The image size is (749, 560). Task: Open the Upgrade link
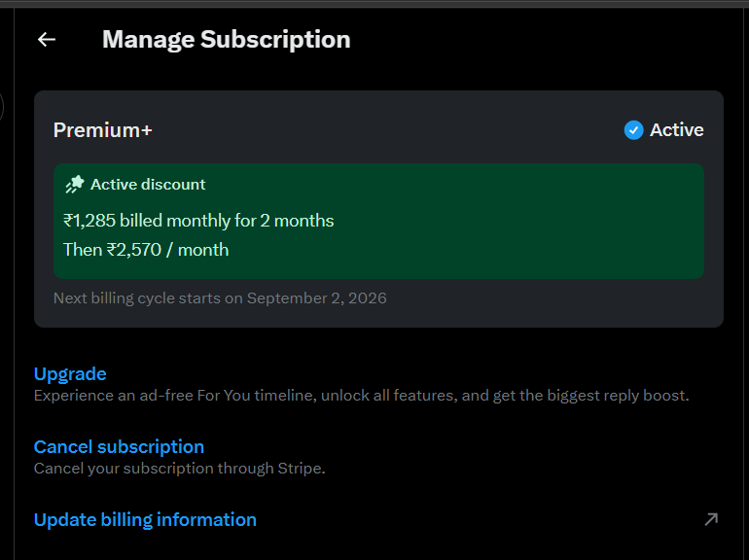(x=70, y=373)
